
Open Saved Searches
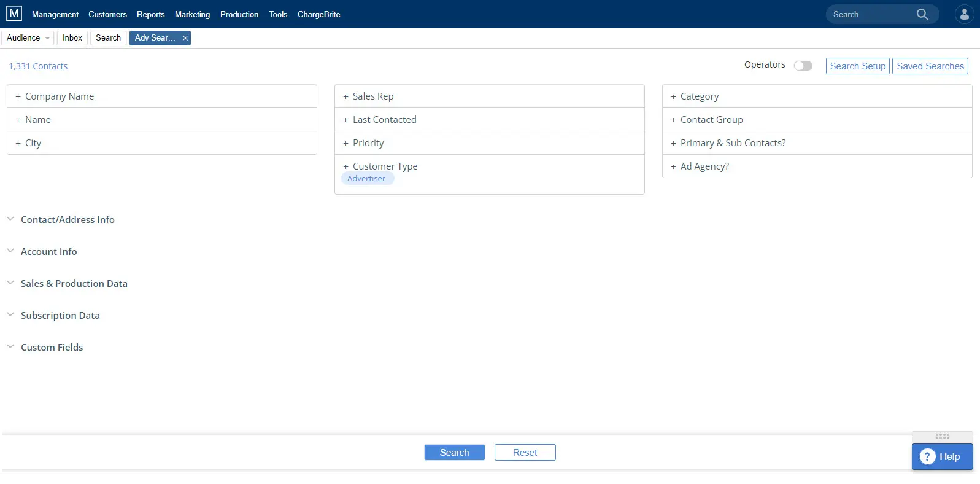point(930,66)
